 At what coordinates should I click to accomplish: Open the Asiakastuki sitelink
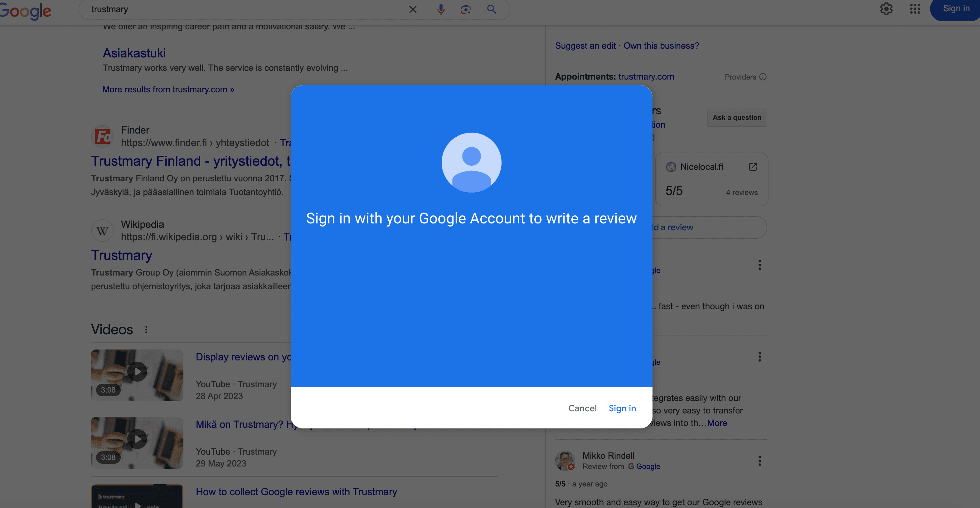tap(134, 53)
